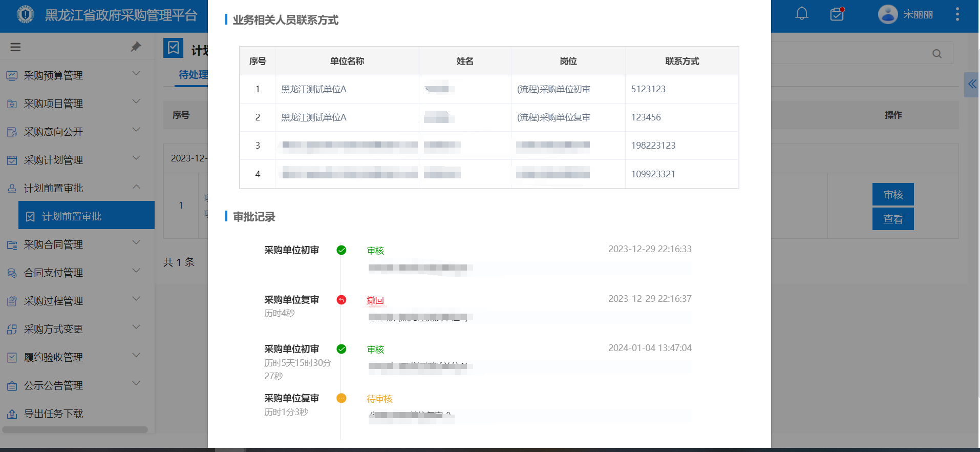This screenshot has height=452, width=980.
Task: Click the 查看 button
Action: (893, 219)
